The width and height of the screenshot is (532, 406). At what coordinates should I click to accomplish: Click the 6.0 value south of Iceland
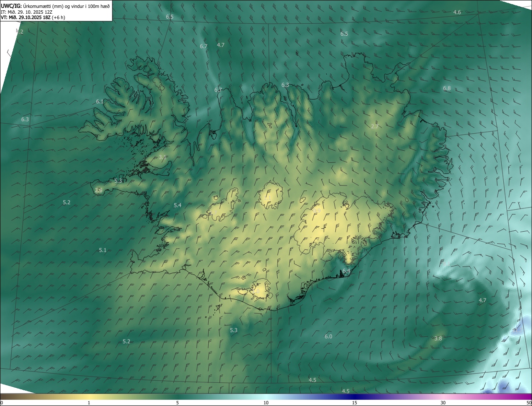click(x=328, y=336)
